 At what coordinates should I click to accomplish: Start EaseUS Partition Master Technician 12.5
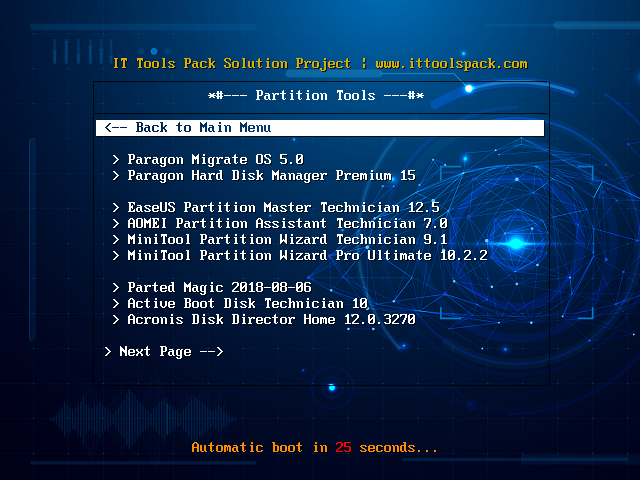pyautogui.click(x=276, y=207)
